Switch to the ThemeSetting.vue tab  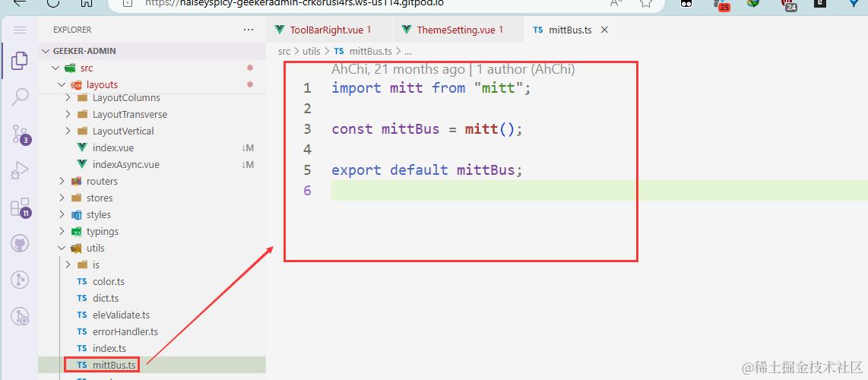click(x=458, y=30)
